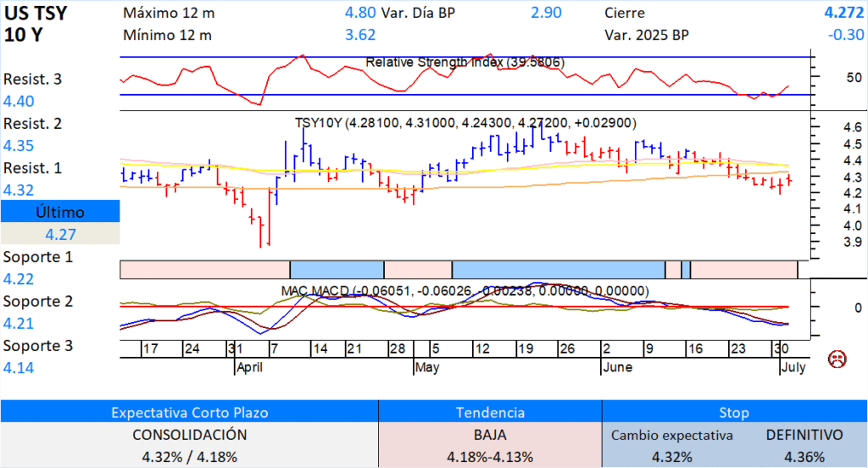Click the 'DEFINITIVO' label

(x=804, y=435)
